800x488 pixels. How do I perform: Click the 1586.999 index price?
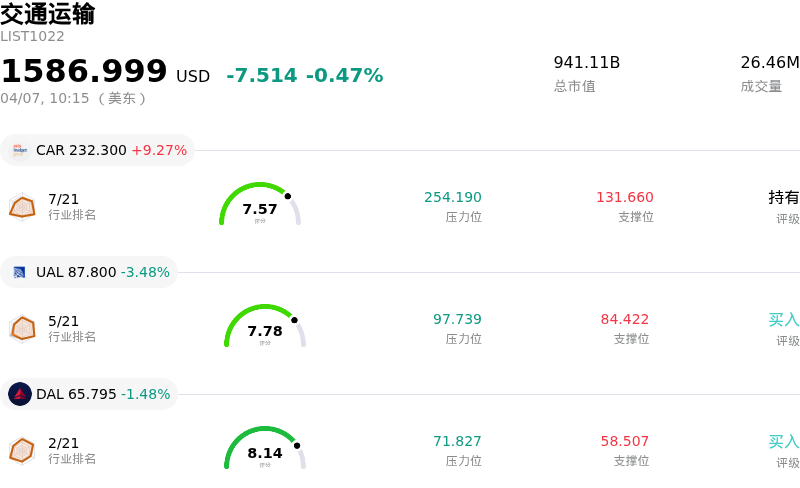point(84,71)
